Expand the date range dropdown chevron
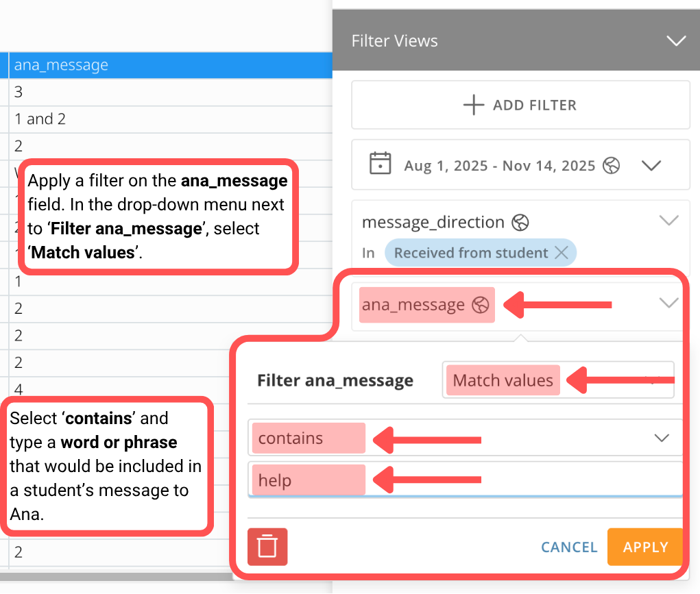Screen dimensions: 700x594 tap(651, 166)
